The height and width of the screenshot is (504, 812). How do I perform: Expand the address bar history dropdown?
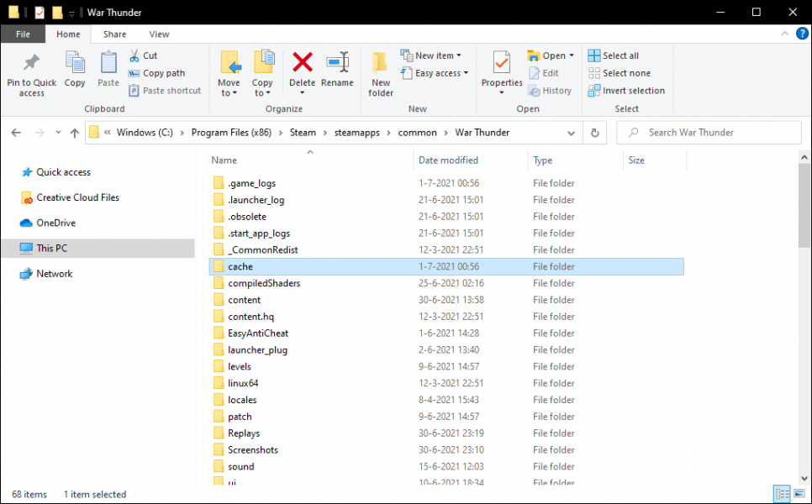click(572, 133)
